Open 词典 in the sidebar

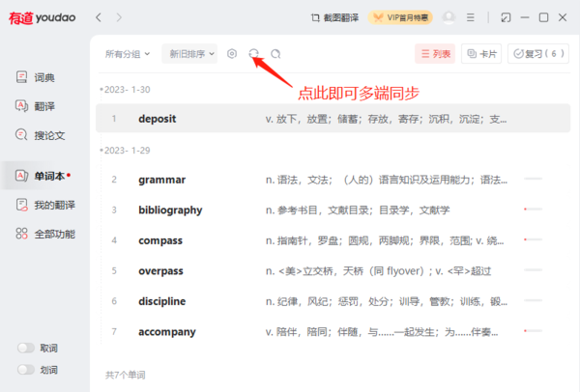[x=37, y=77]
